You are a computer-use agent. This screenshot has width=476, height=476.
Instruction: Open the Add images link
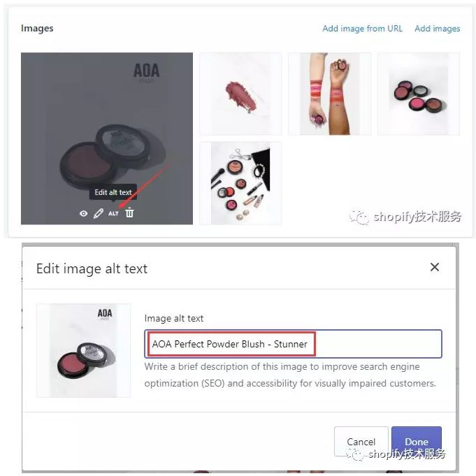(x=437, y=29)
